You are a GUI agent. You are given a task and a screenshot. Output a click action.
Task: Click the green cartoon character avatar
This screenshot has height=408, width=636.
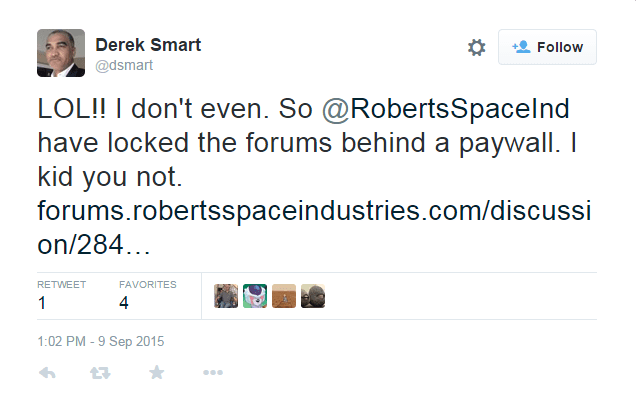click(255, 296)
